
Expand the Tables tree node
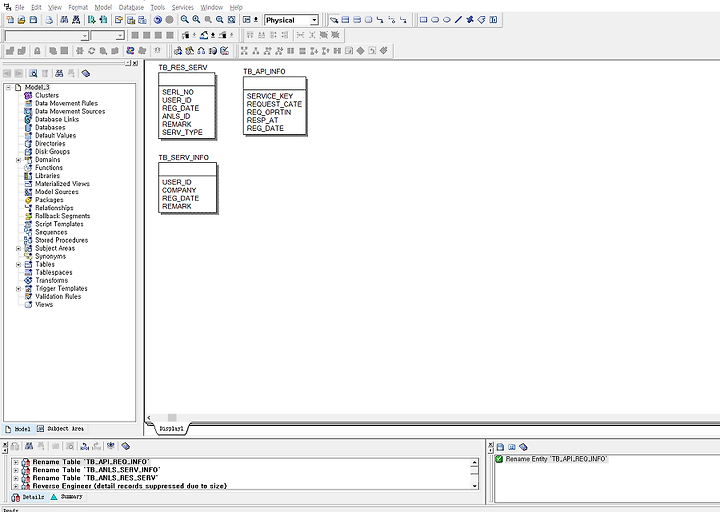pyautogui.click(x=19, y=264)
